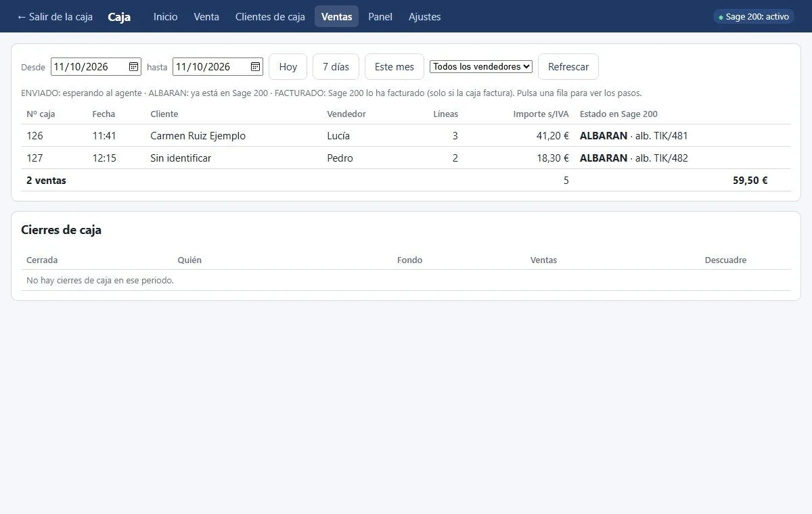Filter sales with the Hoy button
The width and height of the screenshot is (812, 514).
[288, 66]
